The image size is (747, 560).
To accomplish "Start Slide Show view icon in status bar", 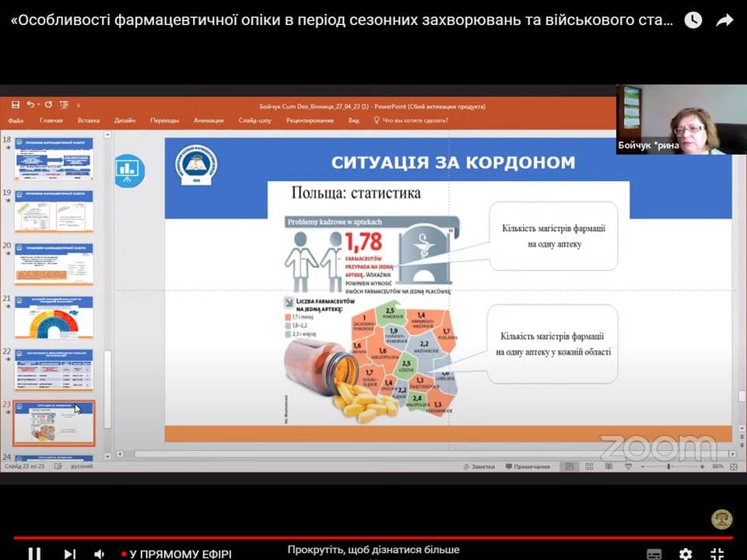I will tap(629, 467).
